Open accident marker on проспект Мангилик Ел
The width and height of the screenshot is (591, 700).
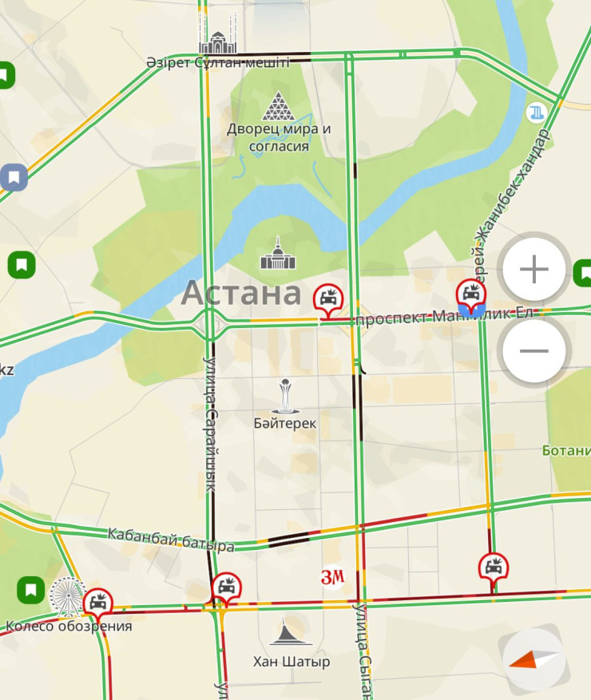pos(471,296)
